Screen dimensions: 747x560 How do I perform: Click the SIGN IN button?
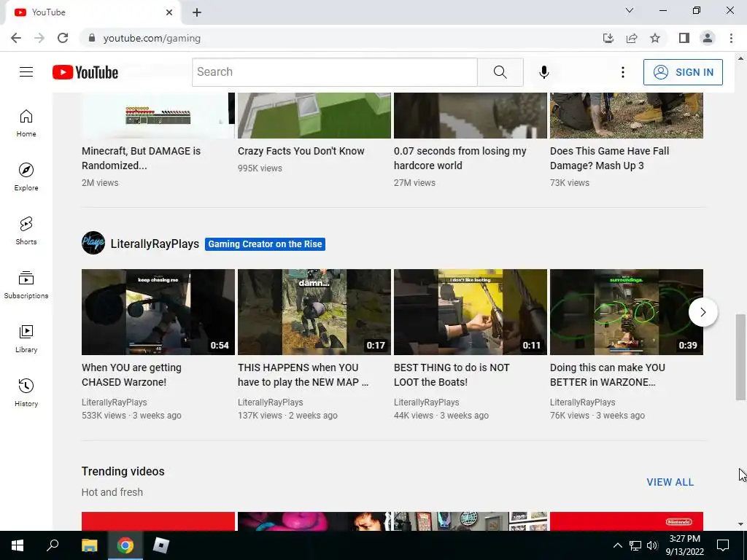point(683,72)
